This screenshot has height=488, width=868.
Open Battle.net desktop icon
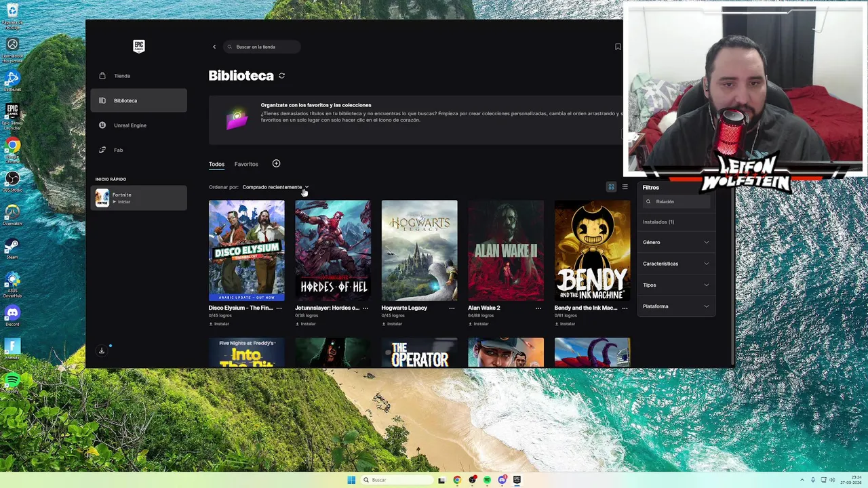tap(12, 81)
